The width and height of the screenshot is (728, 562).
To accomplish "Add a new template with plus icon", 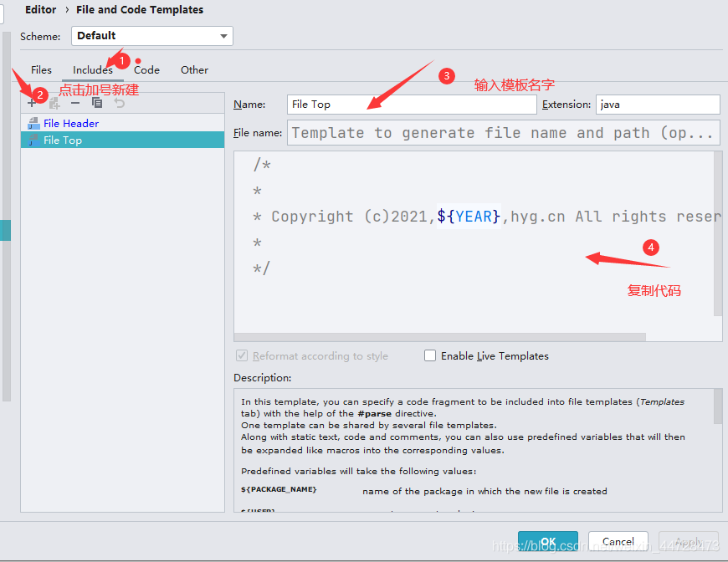I will 32,103.
